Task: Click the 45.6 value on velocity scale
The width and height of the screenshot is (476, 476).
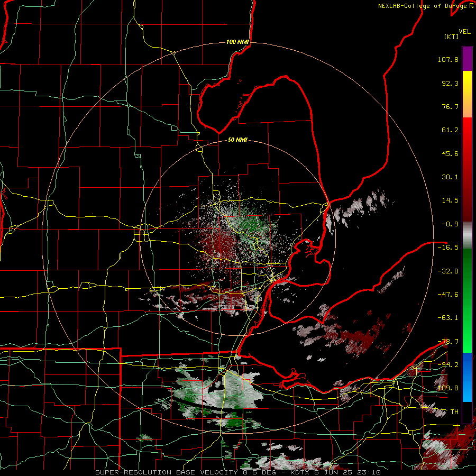Action: 450,153
